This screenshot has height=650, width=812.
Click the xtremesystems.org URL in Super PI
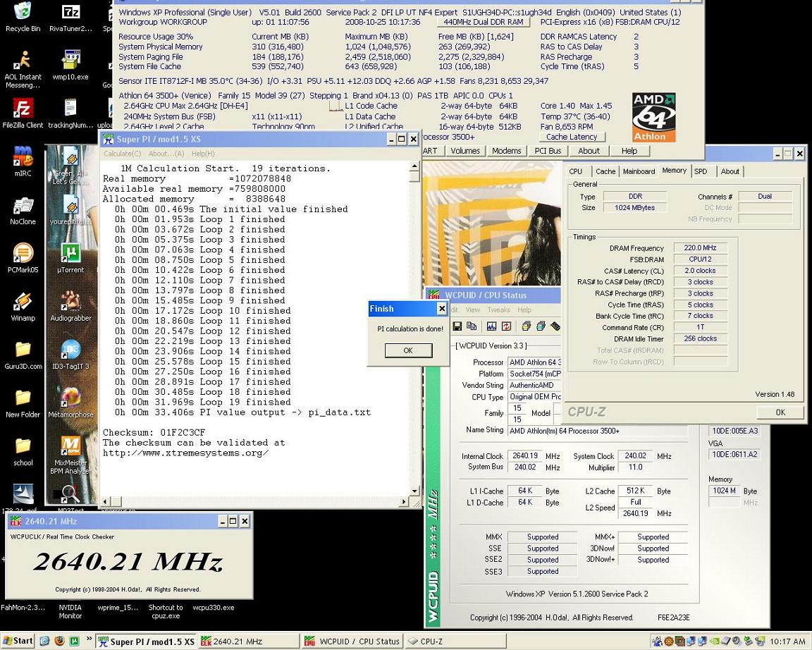(x=185, y=453)
